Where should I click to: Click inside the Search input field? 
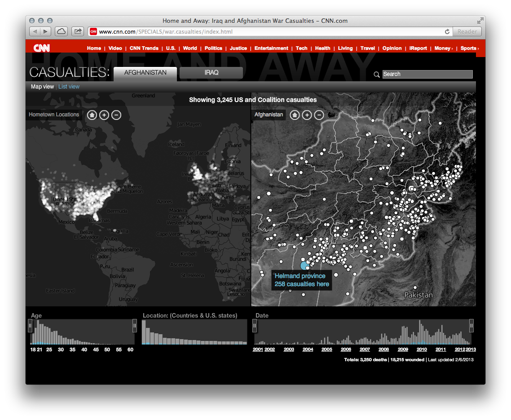coord(427,74)
